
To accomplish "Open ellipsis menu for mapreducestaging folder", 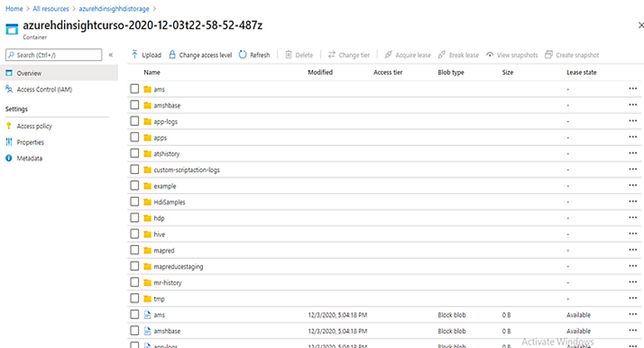I will pos(633,266).
